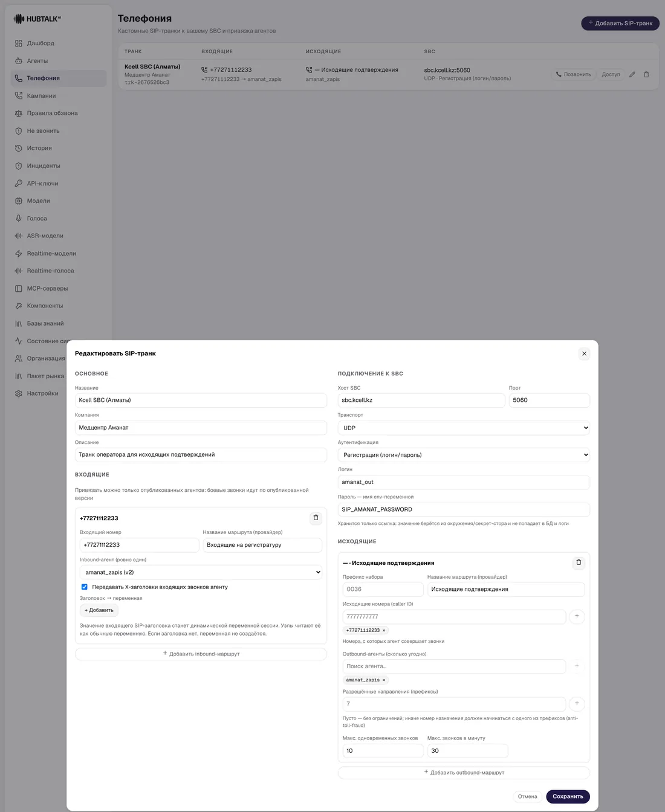Click Макс. звонков в минуту field
Screen dimensions: 665x812
467,751
